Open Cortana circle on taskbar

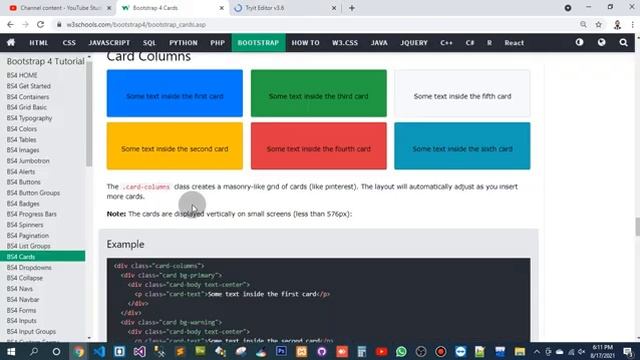[x=56, y=351]
